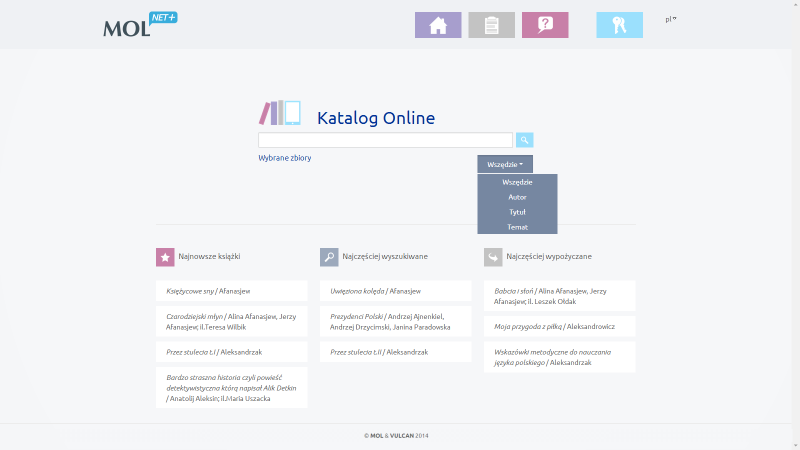800x450 pixels.
Task: Focus the catalog search input field
Action: (x=385, y=140)
